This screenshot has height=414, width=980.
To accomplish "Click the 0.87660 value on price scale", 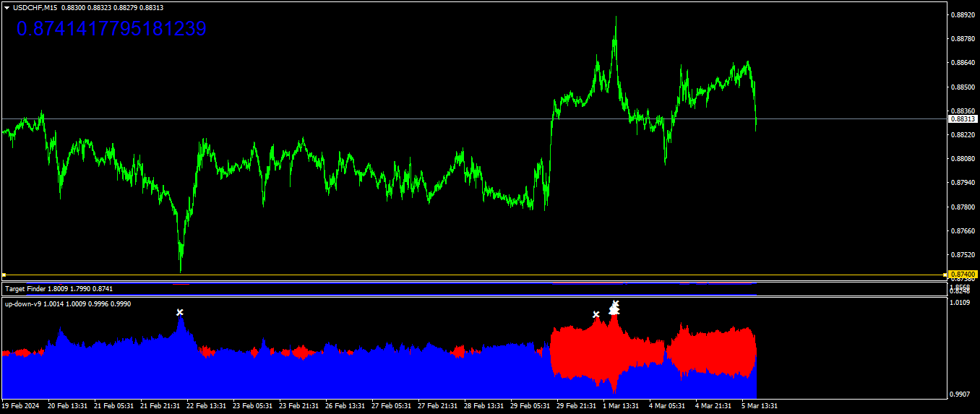I will pyautogui.click(x=963, y=231).
